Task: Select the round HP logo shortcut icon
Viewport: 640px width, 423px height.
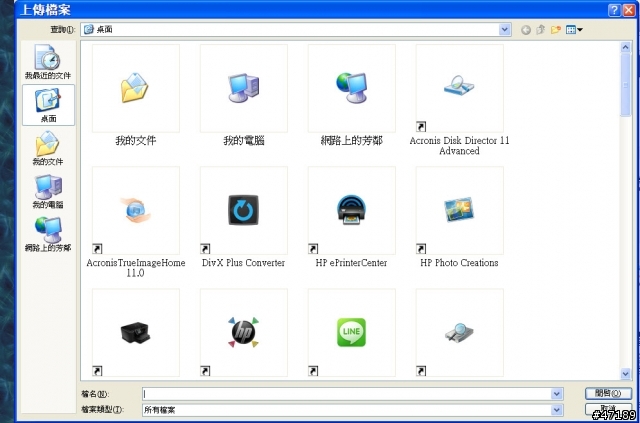Action: pyautogui.click(x=244, y=332)
